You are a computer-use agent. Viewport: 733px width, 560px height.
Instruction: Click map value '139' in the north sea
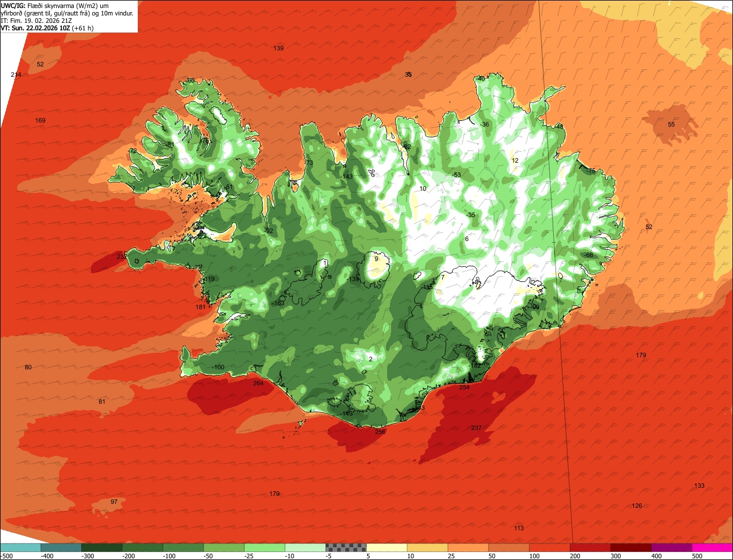[x=278, y=48]
